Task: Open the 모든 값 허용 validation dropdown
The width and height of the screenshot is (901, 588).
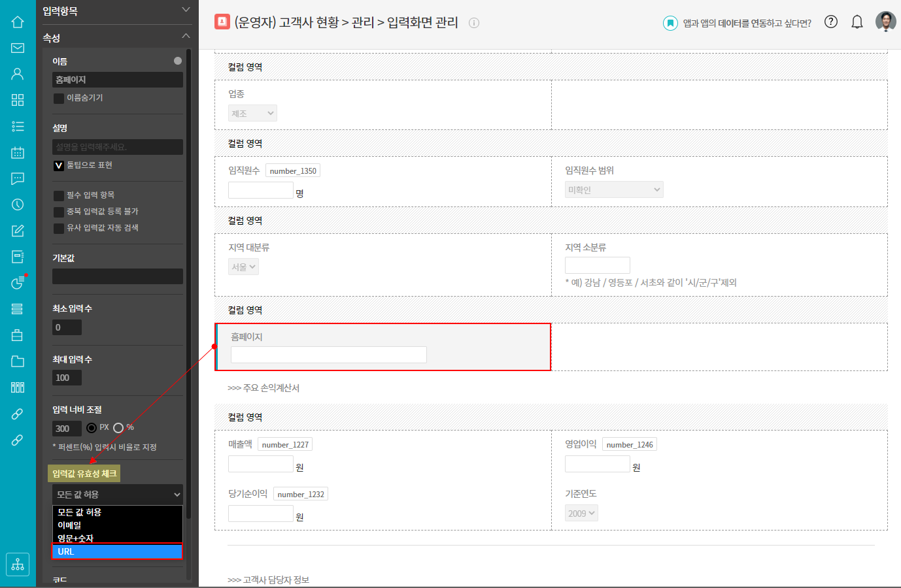Action: 118,495
